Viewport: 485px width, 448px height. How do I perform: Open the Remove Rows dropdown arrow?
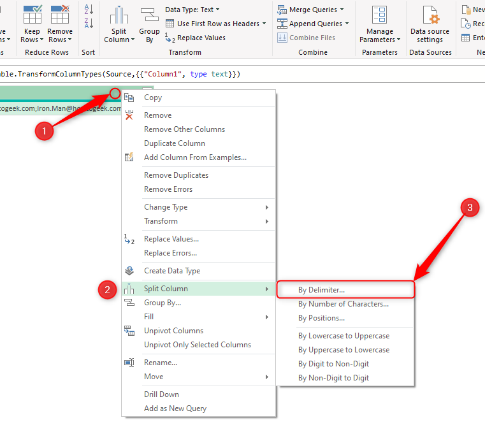coord(69,40)
